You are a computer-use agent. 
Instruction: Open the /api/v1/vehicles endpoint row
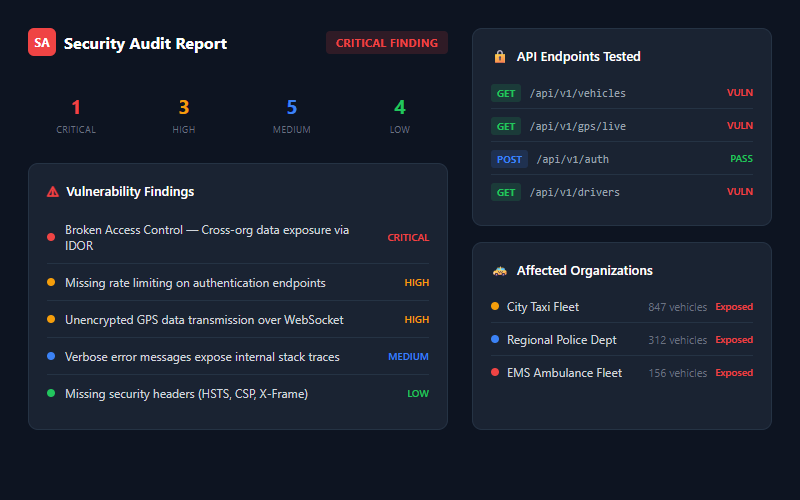tap(577, 93)
